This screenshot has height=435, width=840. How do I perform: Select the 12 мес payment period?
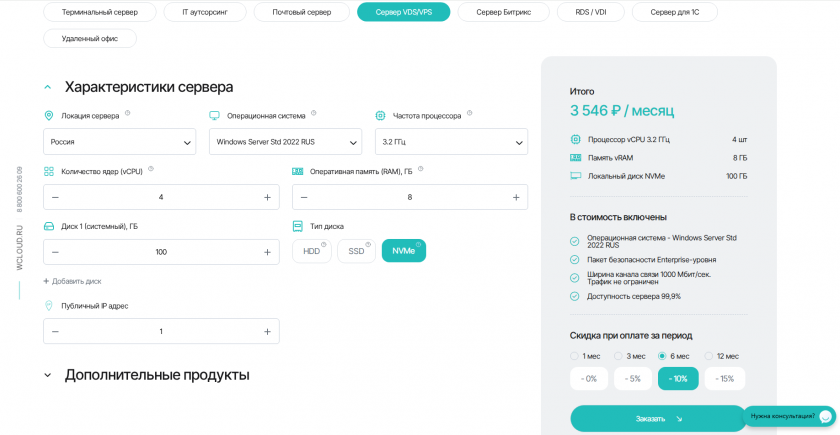click(709, 356)
